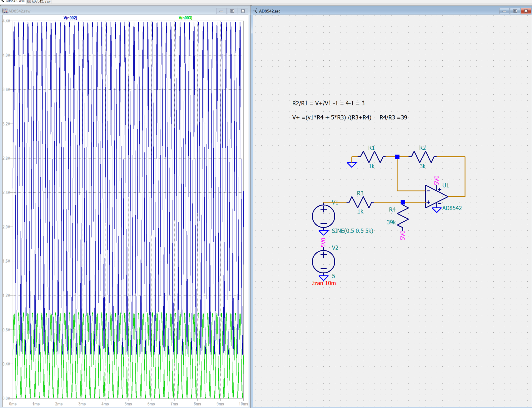
Task: Click the junction node between R1 and R2
Action: [x=397, y=157]
